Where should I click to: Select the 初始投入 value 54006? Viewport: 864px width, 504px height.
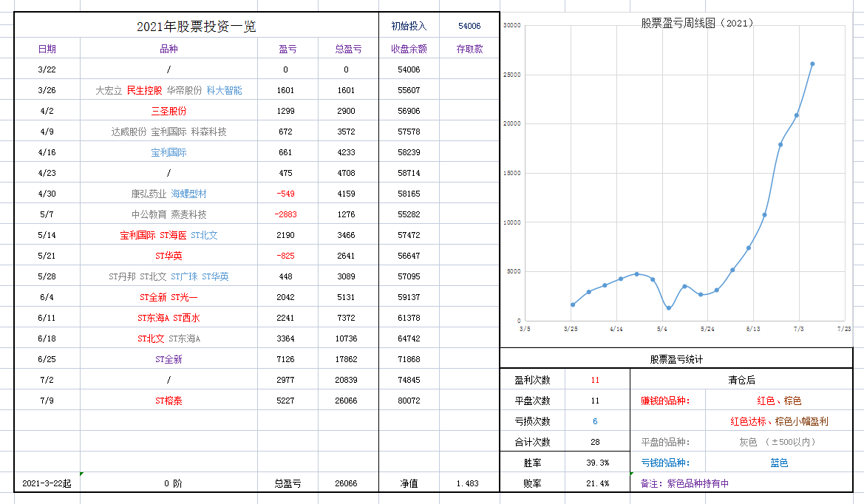(x=469, y=26)
